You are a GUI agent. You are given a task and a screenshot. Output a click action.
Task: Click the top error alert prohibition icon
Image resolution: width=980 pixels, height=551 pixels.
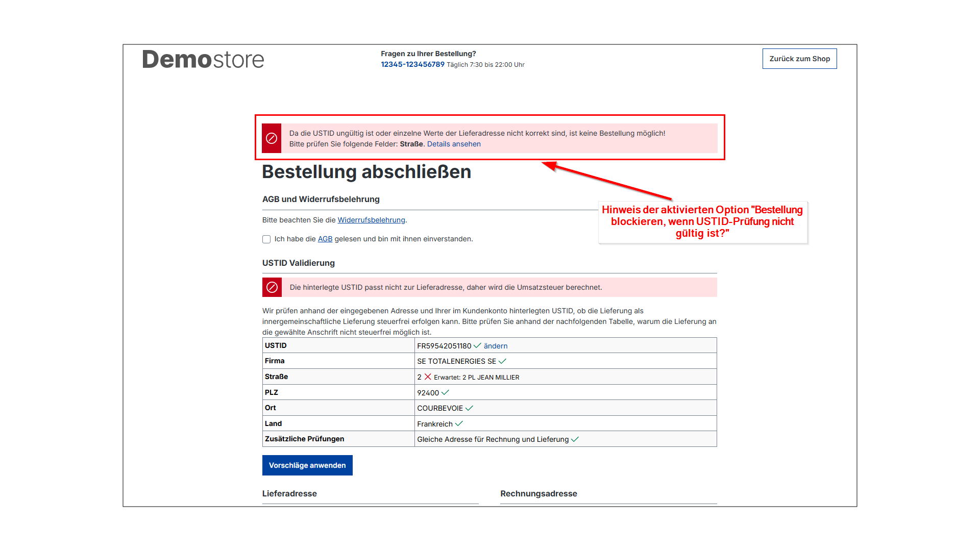tap(272, 138)
